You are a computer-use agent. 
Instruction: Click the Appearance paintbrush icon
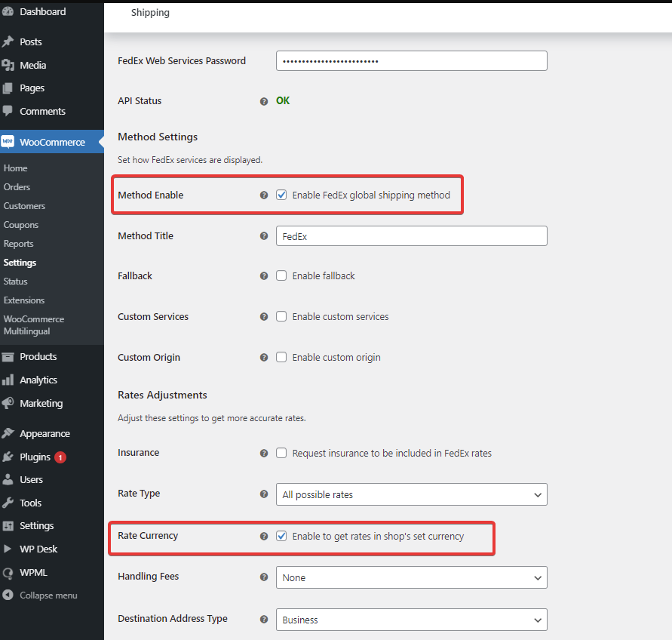[x=8, y=433]
